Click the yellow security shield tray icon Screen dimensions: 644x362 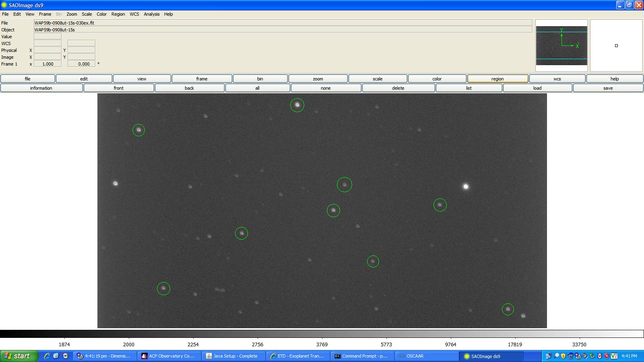pos(563,356)
